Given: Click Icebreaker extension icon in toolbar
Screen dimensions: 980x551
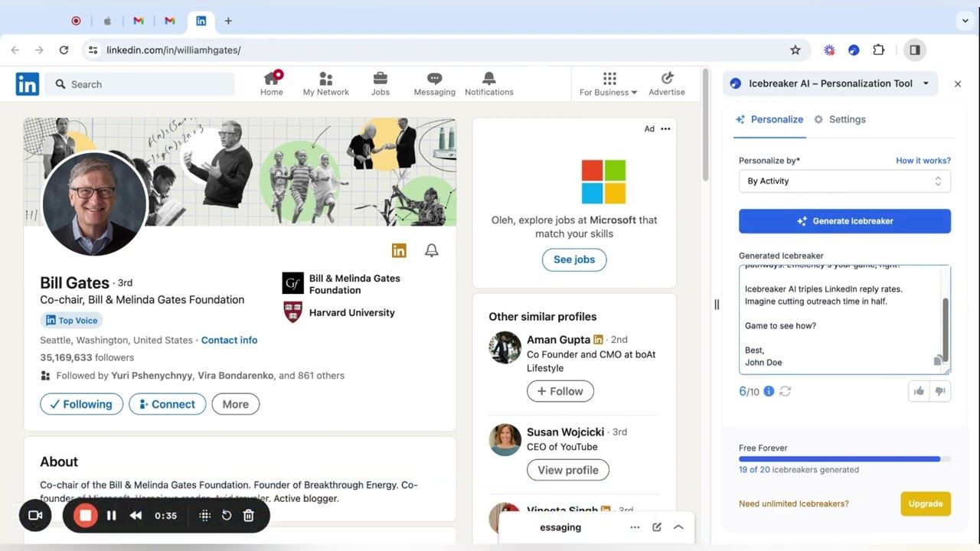Looking at the screenshot, I should (x=854, y=50).
